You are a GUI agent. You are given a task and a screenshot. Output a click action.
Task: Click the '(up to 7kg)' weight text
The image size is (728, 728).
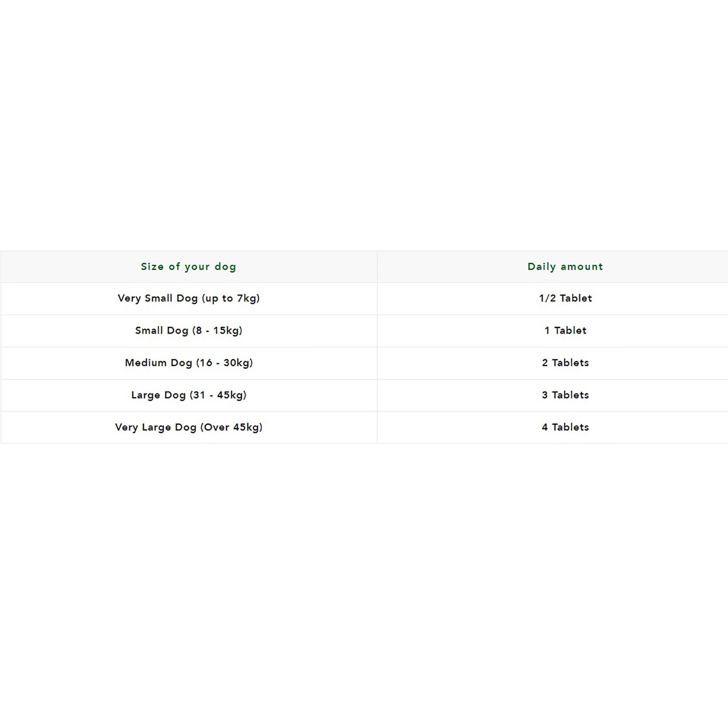231,298
